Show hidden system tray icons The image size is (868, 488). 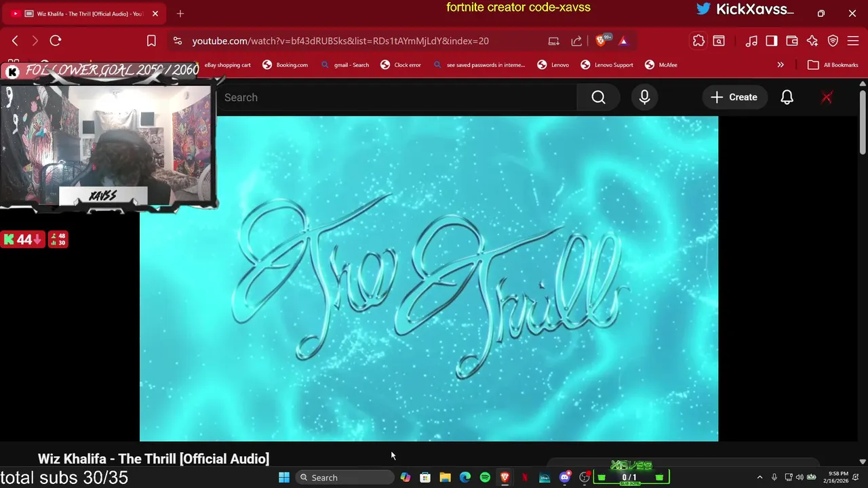[x=759, y=477]
